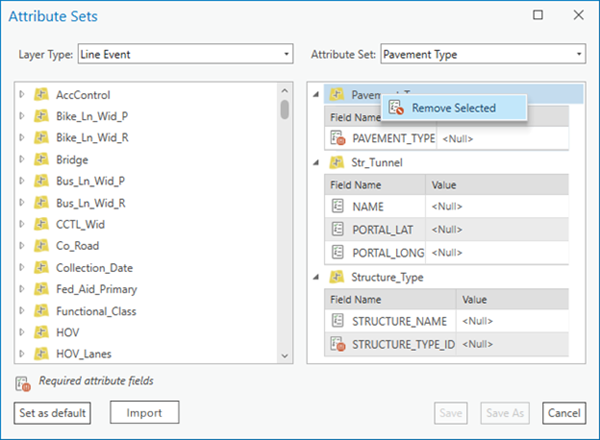Screen dimensions: 600x440
Task: Click the Bridge event layer icon
Action: (x=41, y=159)
